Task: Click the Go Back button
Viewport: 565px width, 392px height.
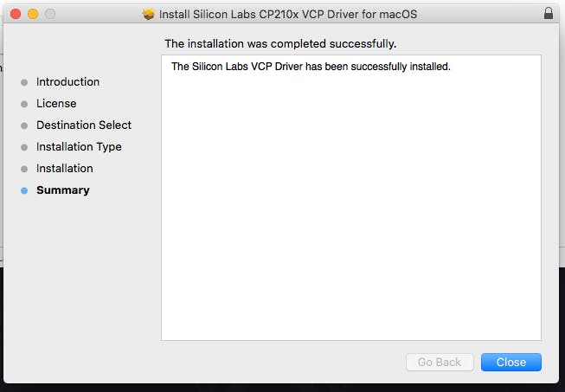Action: click(x=440, y=363)
